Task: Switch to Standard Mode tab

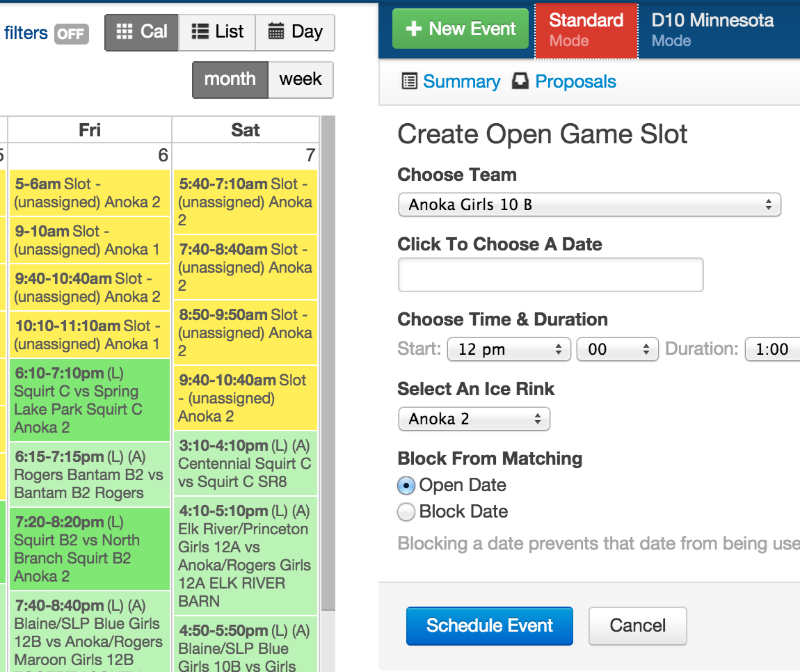Action: pyautogui.click(x=586, y=29)
